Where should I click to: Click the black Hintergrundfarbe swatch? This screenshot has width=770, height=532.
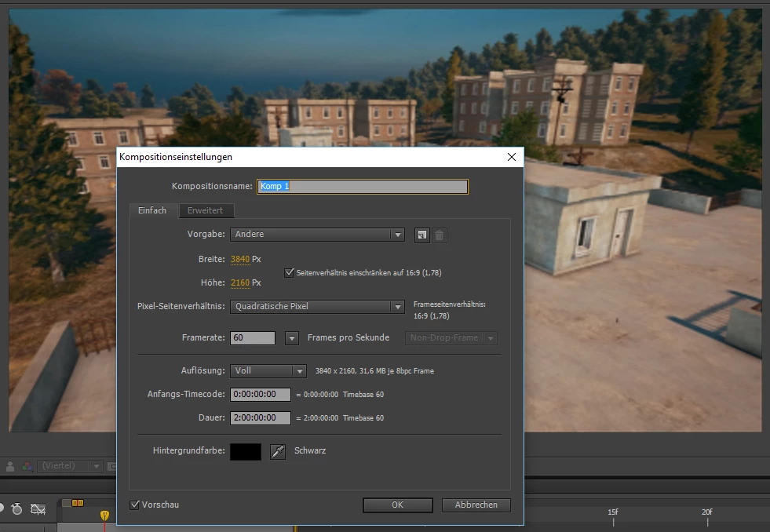pyautogui.click(x=246, y=451)
